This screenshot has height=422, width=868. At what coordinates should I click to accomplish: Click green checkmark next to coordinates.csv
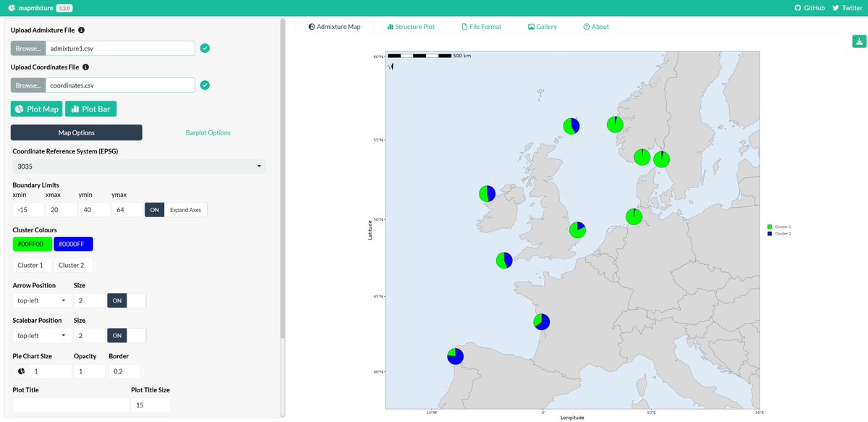tap(205, 85)
